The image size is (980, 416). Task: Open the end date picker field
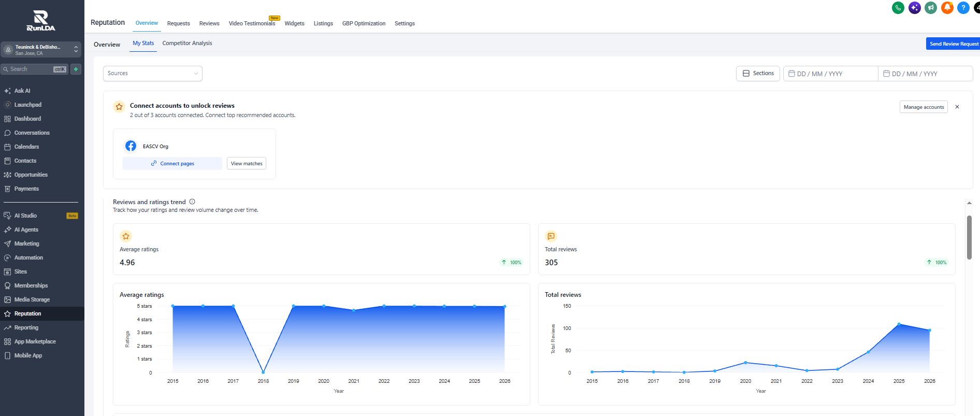pos(926,74)
